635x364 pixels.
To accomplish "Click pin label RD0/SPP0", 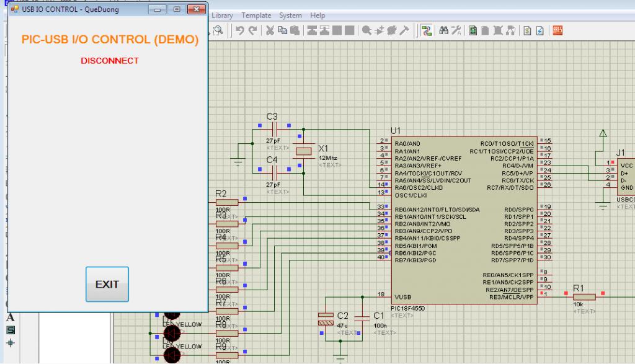I will click(x=519, y=210).
